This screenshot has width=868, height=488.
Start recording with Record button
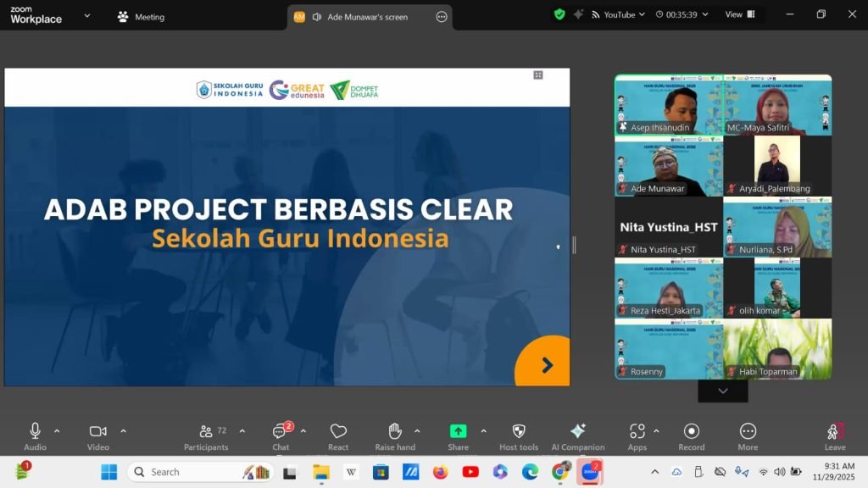point(691,432)
